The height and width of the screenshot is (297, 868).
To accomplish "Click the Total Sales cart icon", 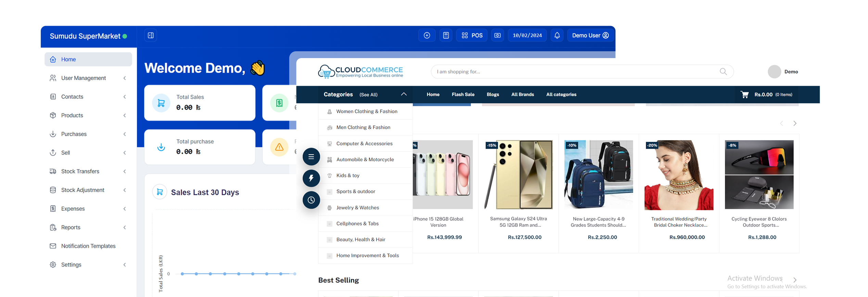I will point(161,103).
